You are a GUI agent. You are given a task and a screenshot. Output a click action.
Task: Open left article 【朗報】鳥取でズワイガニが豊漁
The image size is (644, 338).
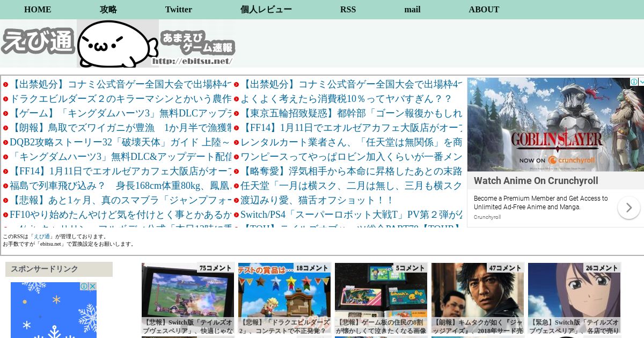121,128
